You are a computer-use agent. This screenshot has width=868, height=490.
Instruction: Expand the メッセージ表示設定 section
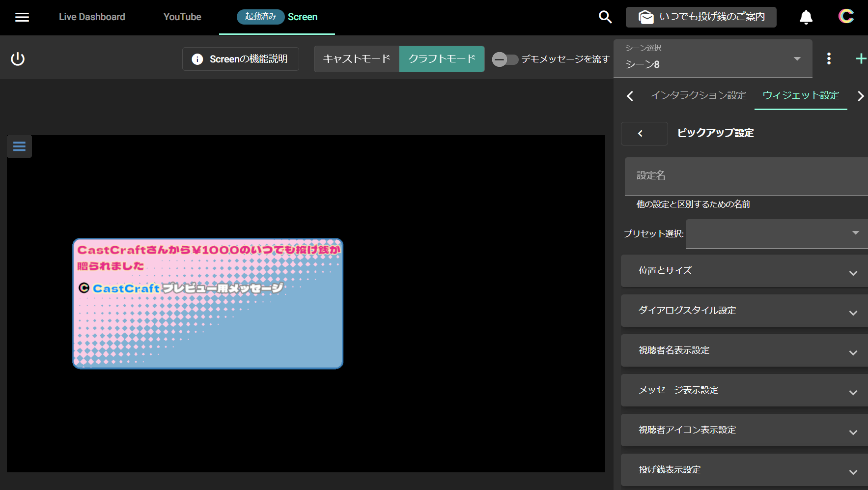pyautogui.click(x=744, y=390)
